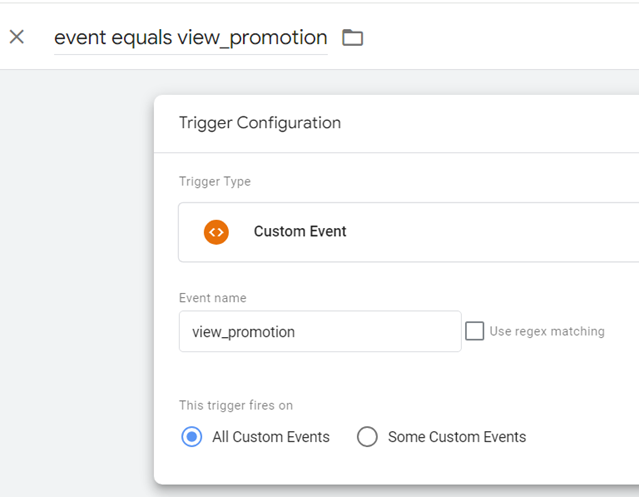
Task: Edit the trigger name 'event equals view_promotion'
Action: click(191, 38)
